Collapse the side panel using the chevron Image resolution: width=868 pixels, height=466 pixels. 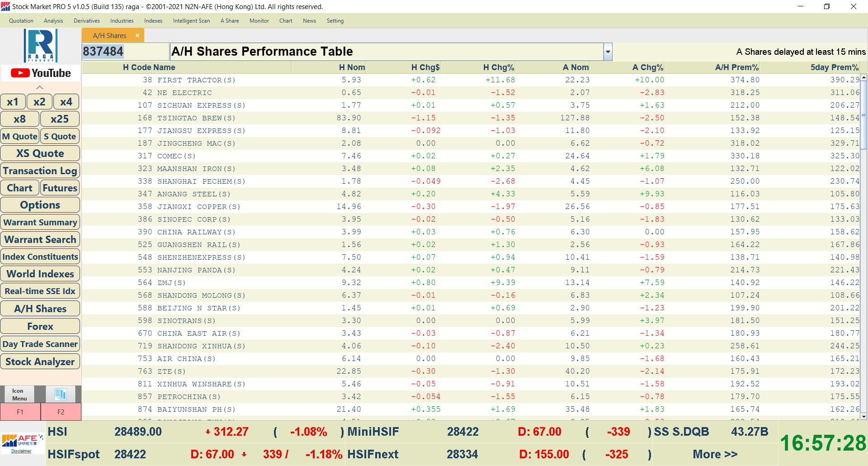(x=40, y=87)
